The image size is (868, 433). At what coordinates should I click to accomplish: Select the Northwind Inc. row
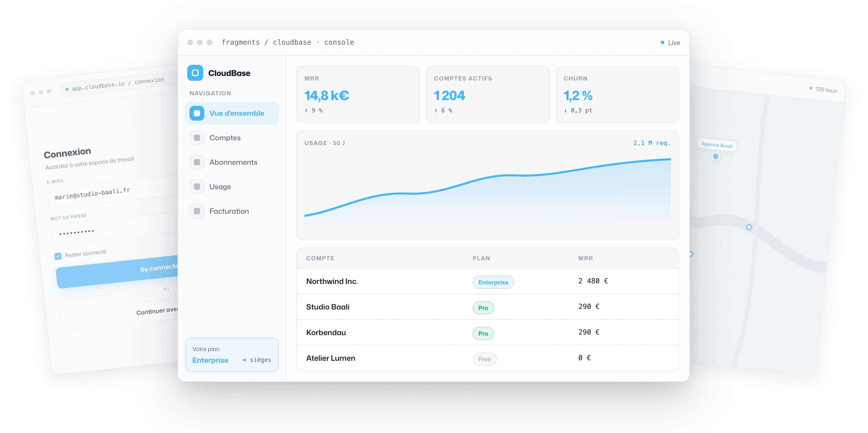(x=488, y=281)
